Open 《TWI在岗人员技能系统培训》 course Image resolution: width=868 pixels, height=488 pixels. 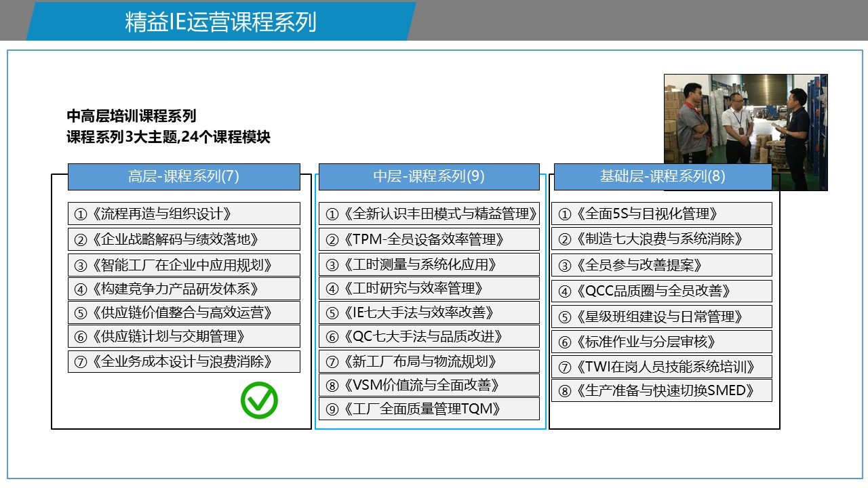tap(661, 367)
